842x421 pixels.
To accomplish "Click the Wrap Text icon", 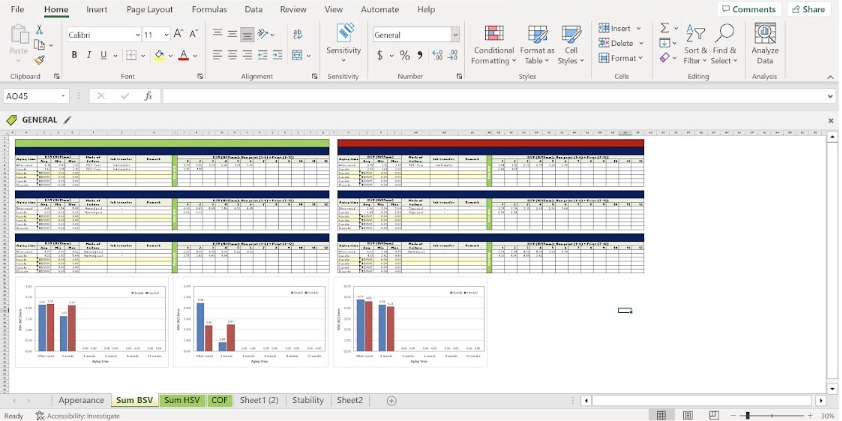I will pos(297,34).
